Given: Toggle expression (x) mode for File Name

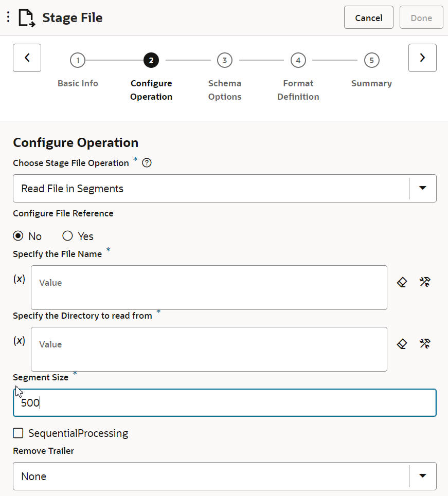Looking at the screenshot, I should (x=19, y=279).
